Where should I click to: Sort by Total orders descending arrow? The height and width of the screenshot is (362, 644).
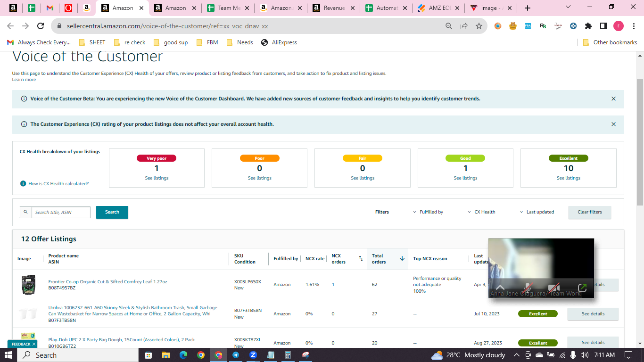coord(402,258)
